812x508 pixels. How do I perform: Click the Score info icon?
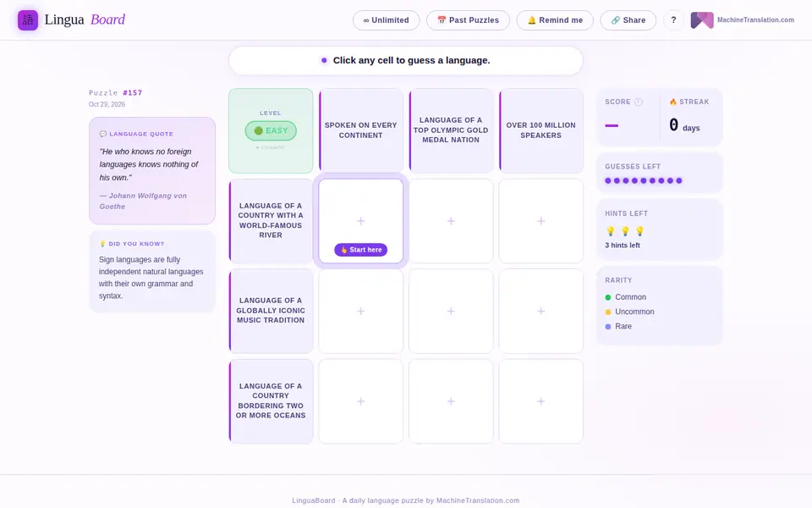[639, 102]
